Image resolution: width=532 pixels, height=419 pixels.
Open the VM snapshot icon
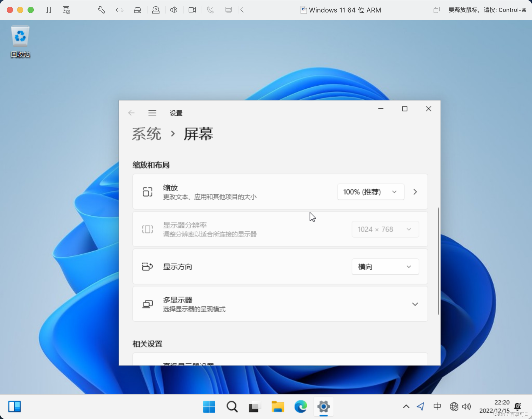pyautogui.click(x=66, y=10)
